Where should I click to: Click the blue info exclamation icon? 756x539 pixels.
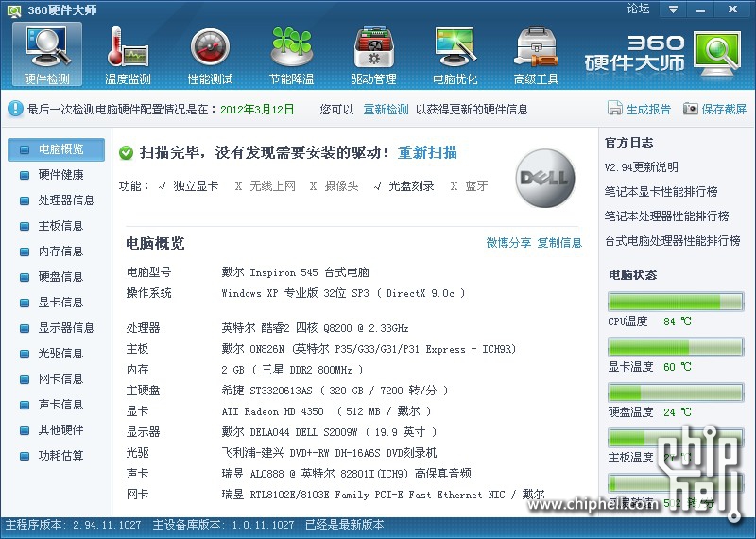(x=15, y=109)
